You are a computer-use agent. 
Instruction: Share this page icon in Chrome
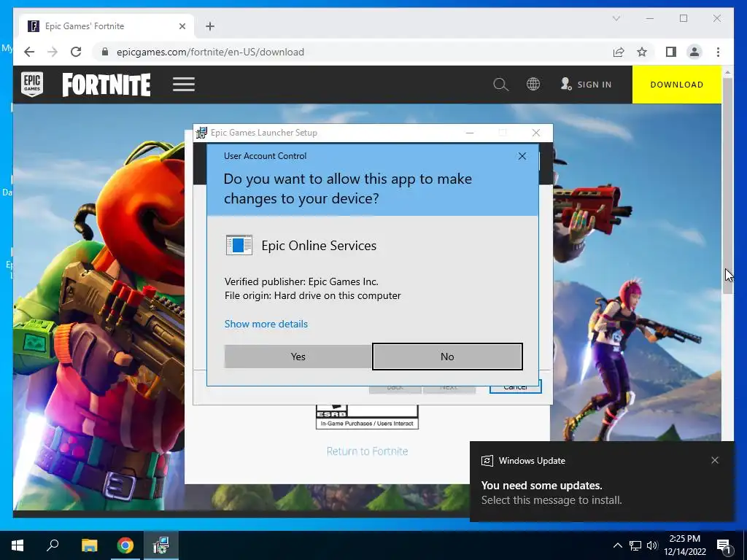(x=619, y=52)
